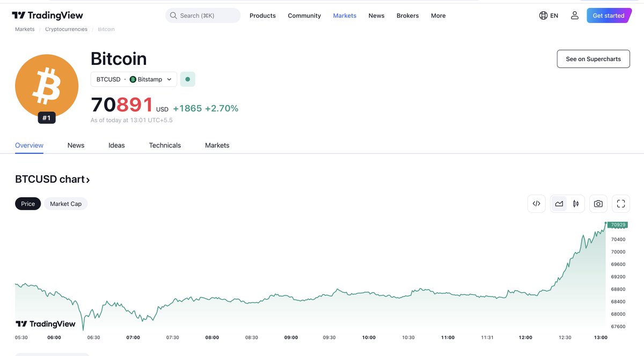Click the 69200 price axis label
Viewport: 644px width, 356px height.
618,277
